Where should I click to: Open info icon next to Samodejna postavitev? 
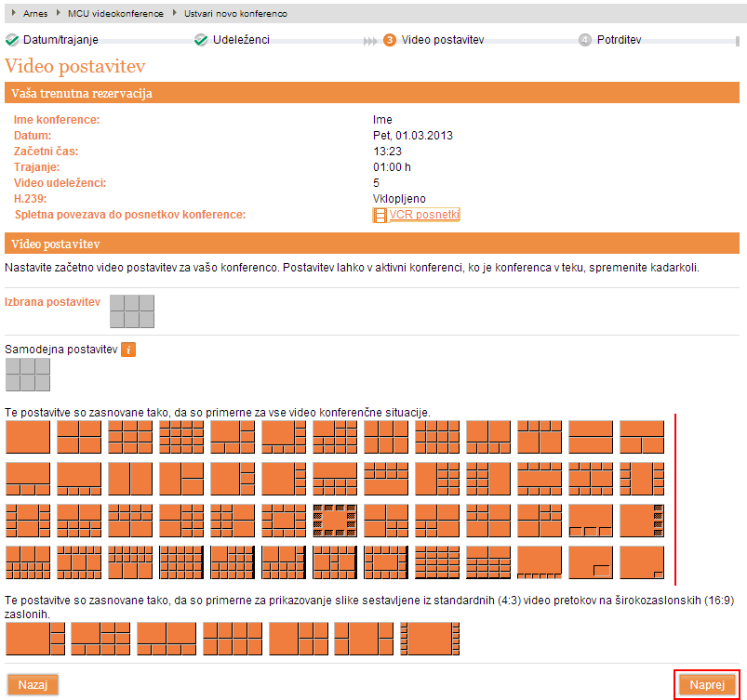(128, 350)
